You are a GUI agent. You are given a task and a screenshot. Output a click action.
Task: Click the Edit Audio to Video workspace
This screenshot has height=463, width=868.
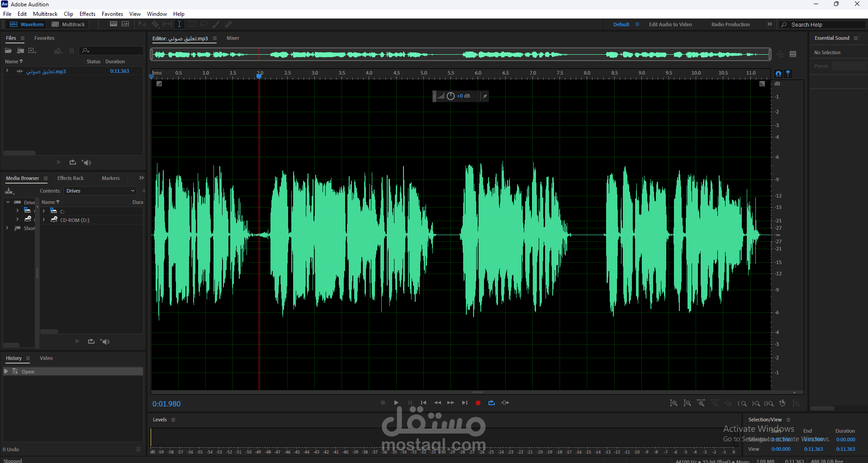pyautogui.click(x=670, y=24)
